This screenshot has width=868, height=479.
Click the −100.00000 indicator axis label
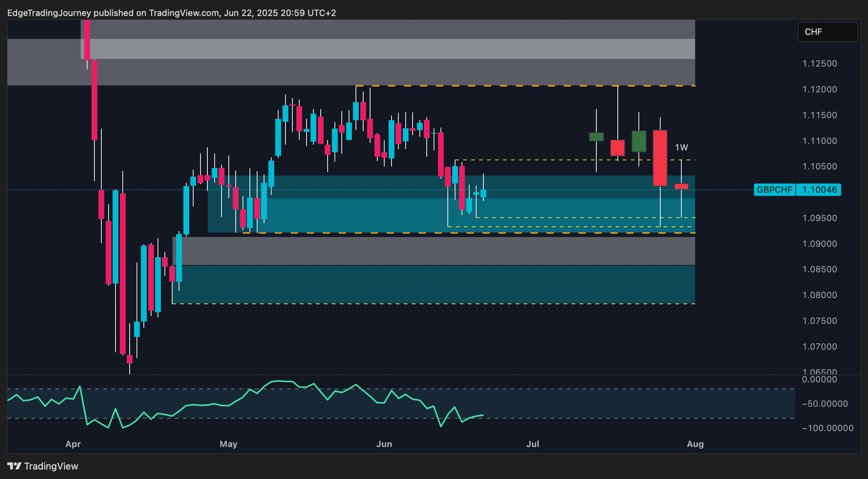828,428
